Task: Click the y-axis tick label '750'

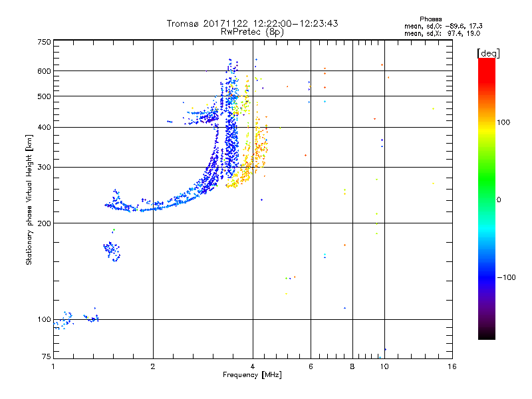Action: pos(44,42)
